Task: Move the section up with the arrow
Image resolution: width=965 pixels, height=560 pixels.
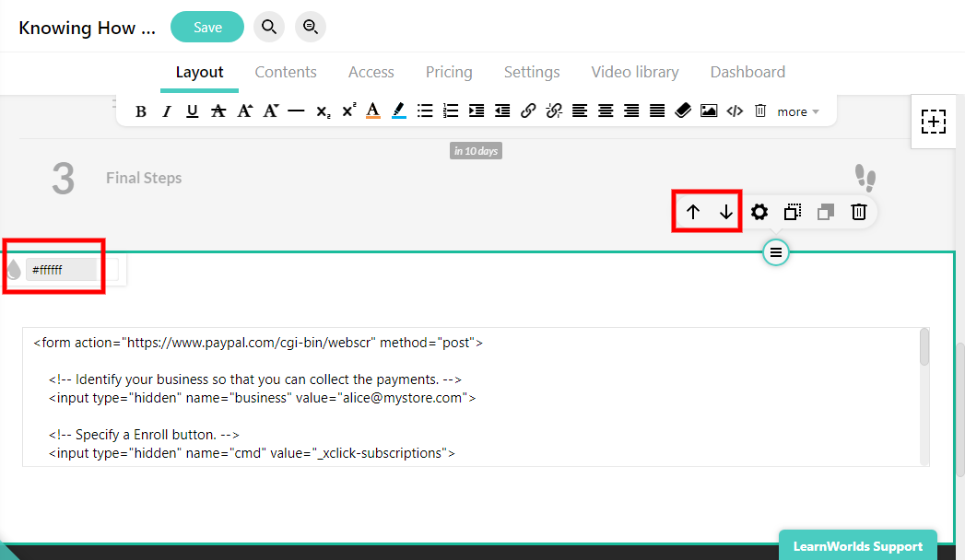Action: click(693, 212)
